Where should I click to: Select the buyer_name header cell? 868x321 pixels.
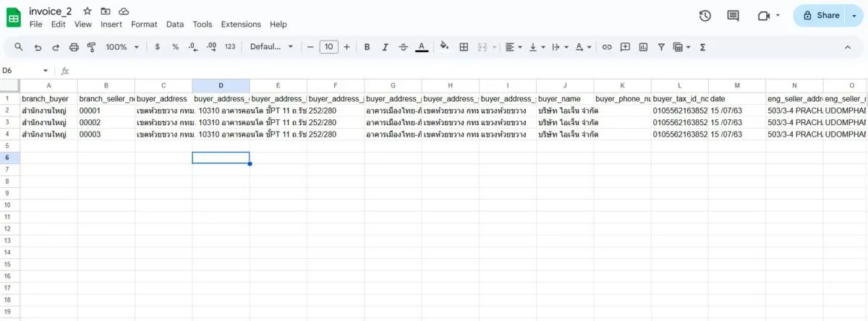(x=565, y=98)
